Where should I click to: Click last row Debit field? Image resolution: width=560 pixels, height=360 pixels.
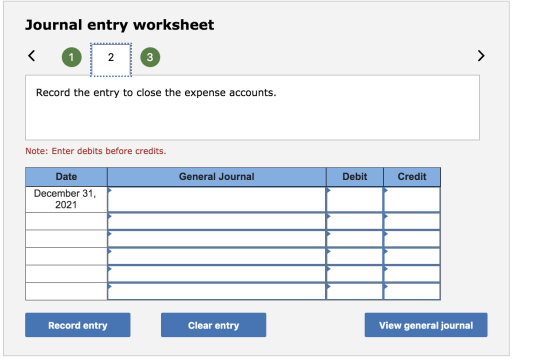coord(355,291)
